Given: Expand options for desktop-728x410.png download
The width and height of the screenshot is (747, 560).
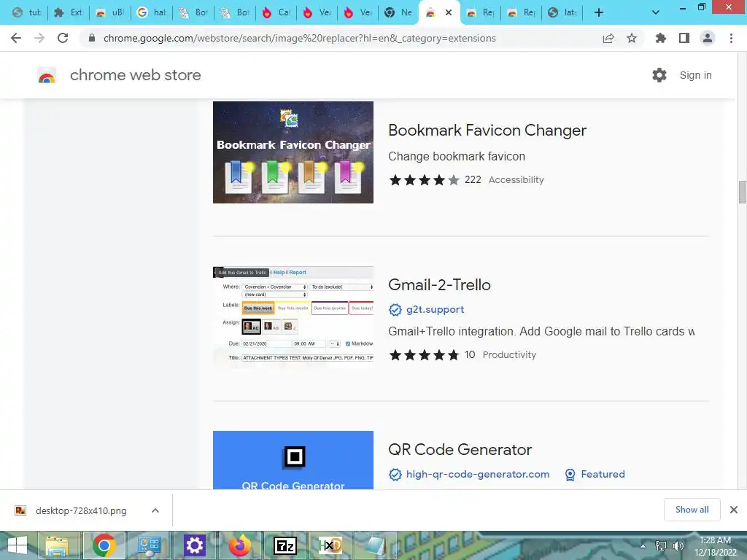Looking at the screenshot, I should [x=155, y=510].
